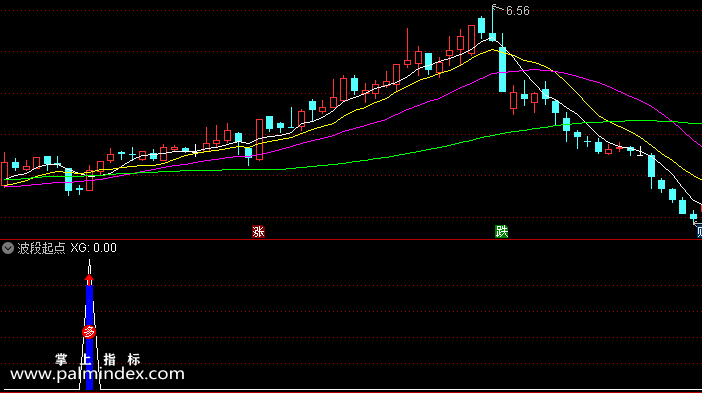The image size is (702, 393).
Task: Click the red divider between chart panels
Action: pos(351,239)
